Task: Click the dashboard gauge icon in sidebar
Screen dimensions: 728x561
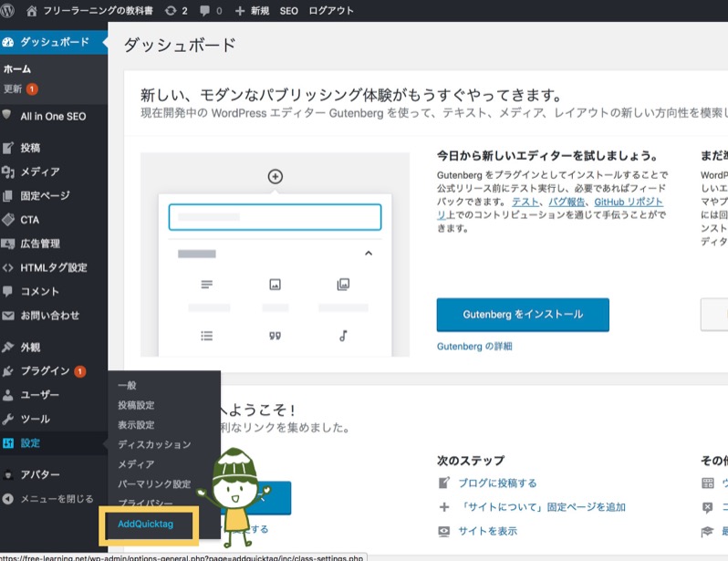Action: (8, 42)
